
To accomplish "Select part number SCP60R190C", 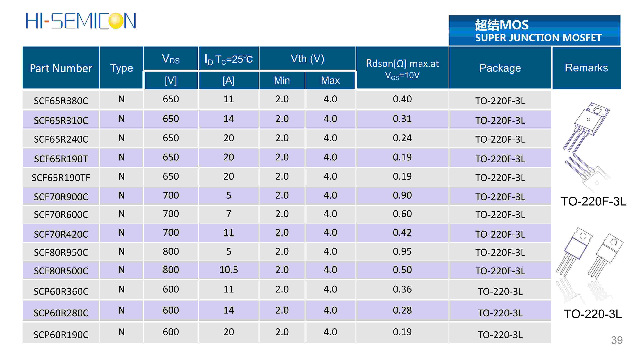I will [x=61, y=335].
